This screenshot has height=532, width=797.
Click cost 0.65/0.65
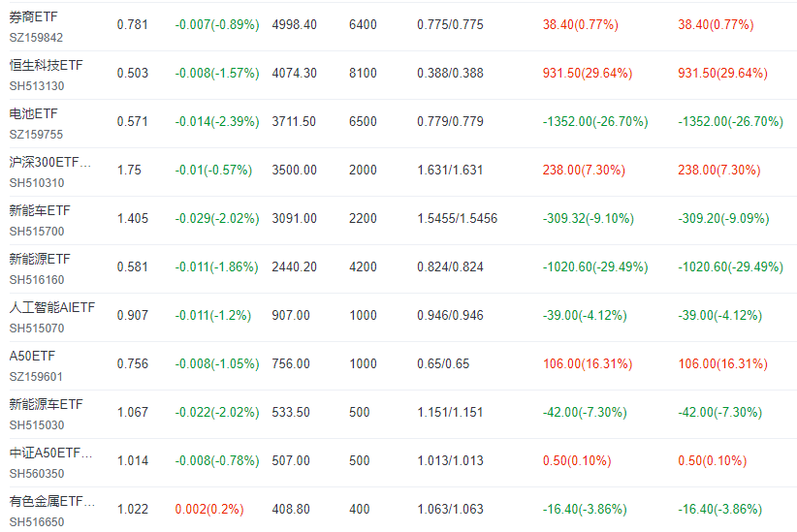443,364
